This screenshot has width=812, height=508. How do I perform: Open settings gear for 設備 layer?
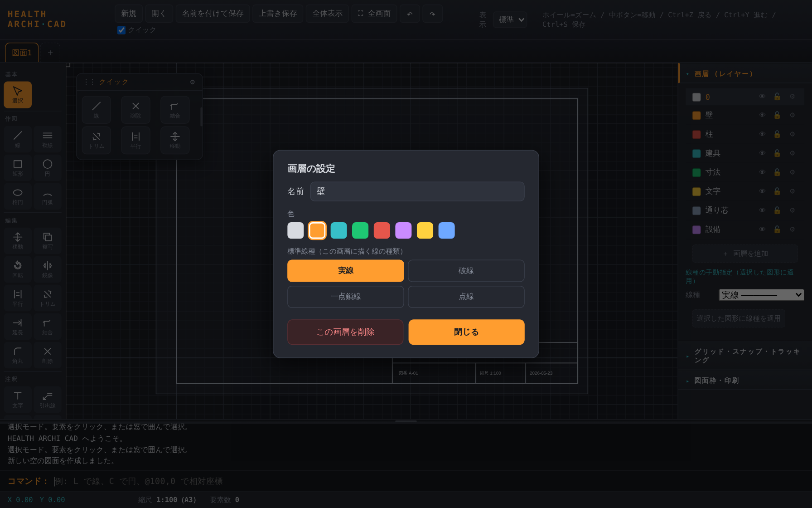pos(792,230)
